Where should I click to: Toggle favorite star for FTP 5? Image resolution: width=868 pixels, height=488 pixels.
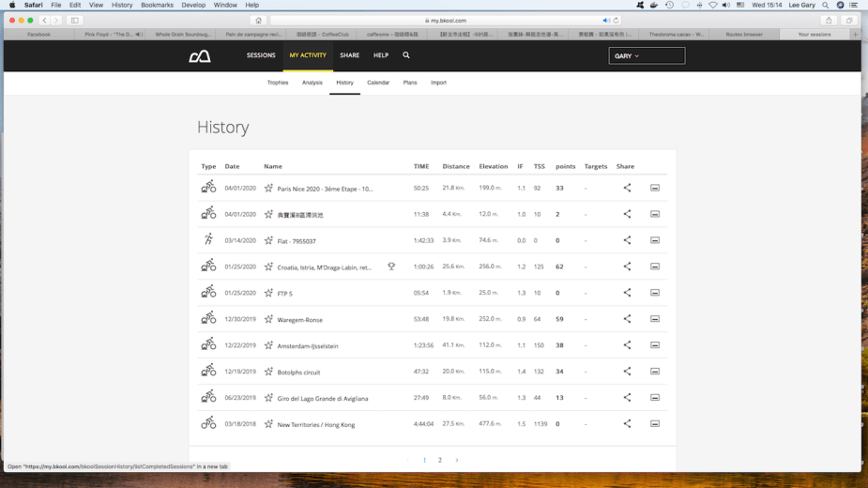(268, 293)
